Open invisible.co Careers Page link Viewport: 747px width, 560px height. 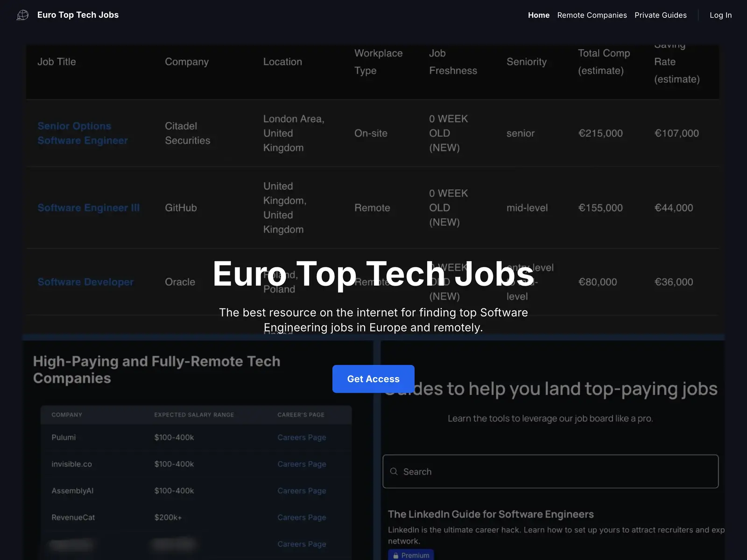tap(302, 464)
